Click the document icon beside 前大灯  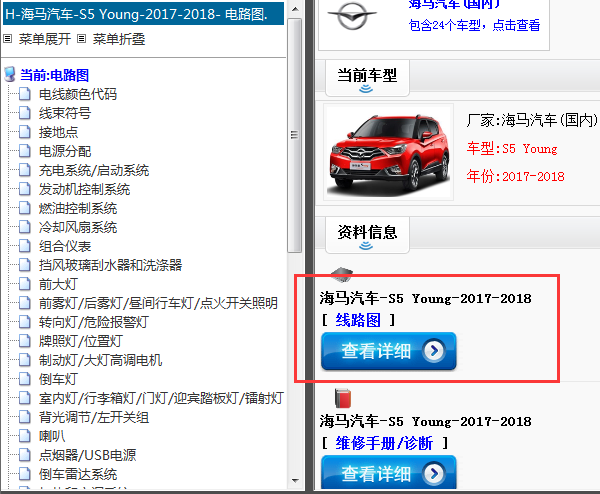coord(25,284)
